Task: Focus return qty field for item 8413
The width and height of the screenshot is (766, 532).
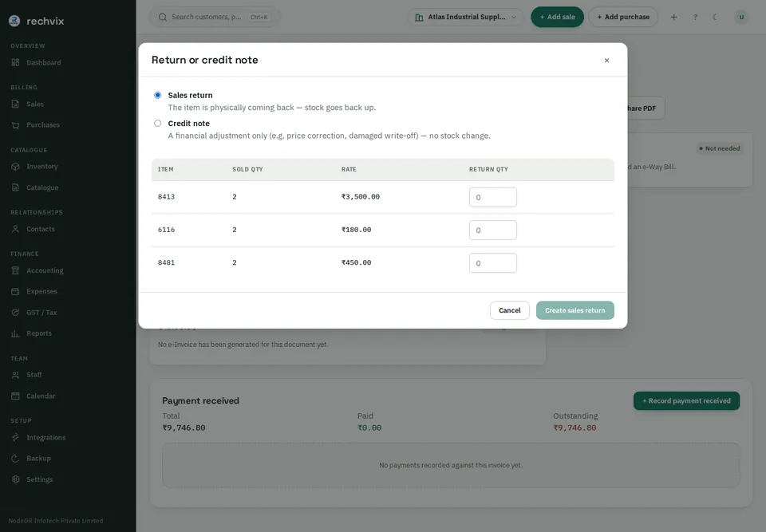Action: 493,197
